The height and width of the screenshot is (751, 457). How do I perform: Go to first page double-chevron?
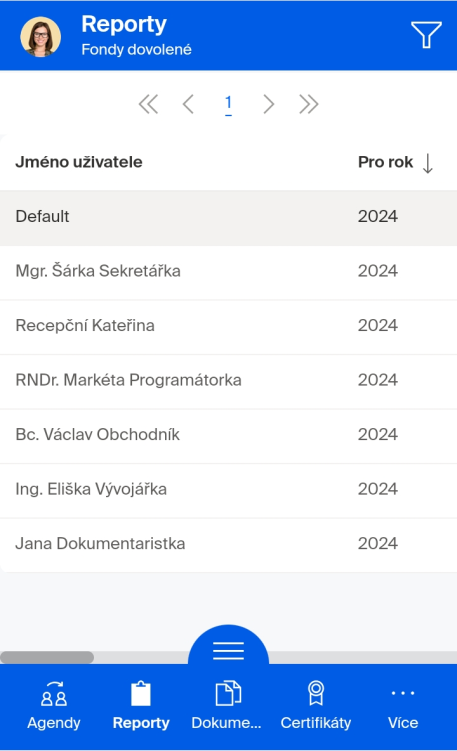tap(148, 104)
